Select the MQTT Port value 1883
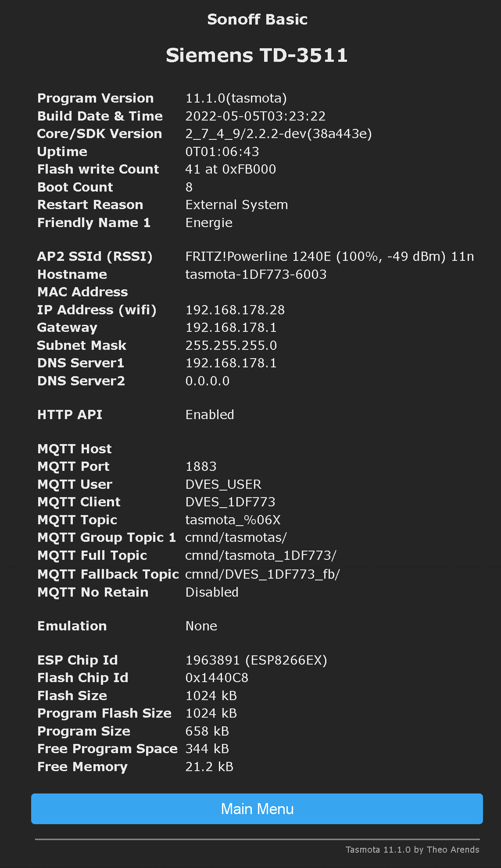This screenshot has width=501, height=868. coord(201,466)
